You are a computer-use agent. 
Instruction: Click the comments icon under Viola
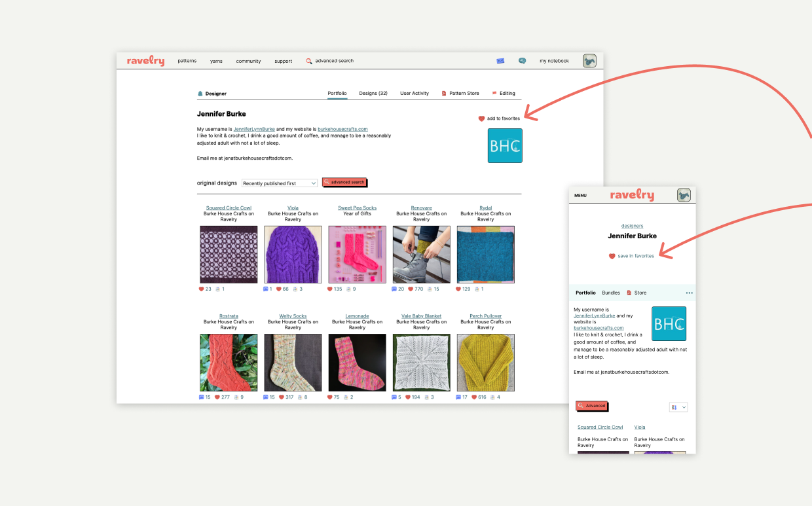[x=266, y=289]
